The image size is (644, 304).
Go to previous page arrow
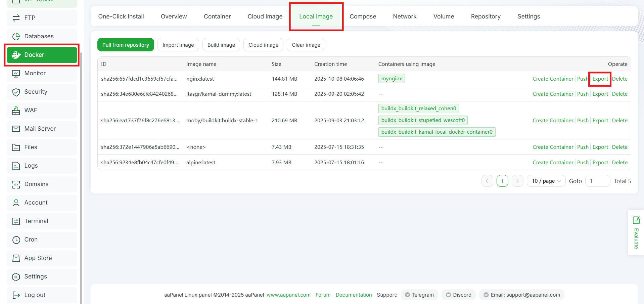487,181
